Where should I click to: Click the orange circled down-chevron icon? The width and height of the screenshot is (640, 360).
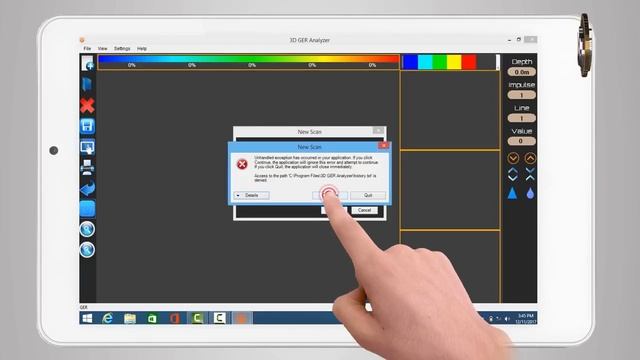coord(513,158)
